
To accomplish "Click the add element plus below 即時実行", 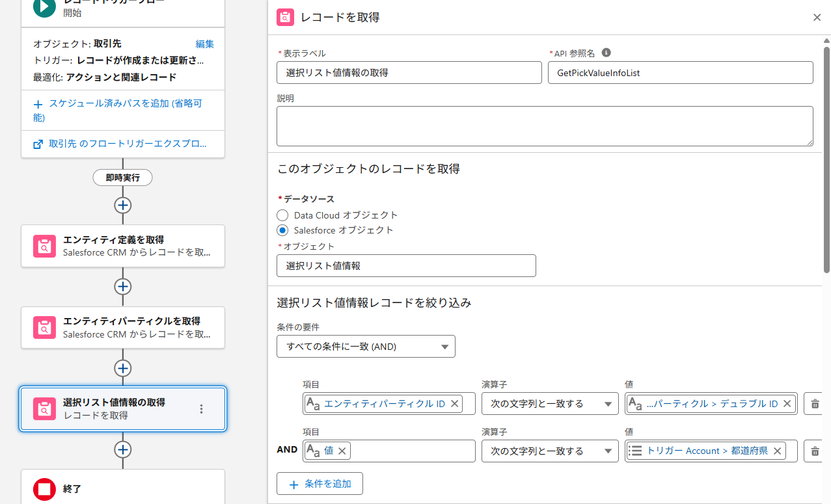I will (x=123, y=205).
